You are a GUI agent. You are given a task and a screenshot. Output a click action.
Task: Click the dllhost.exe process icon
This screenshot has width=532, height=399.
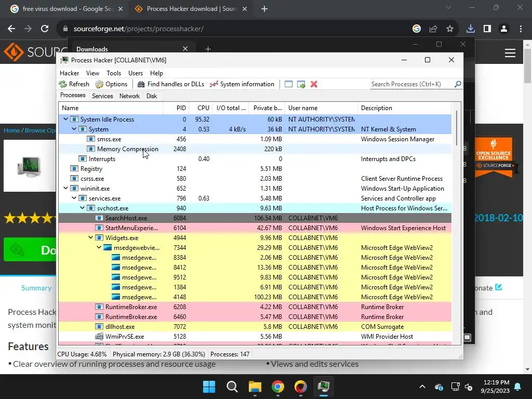click(x=99, y=326)
